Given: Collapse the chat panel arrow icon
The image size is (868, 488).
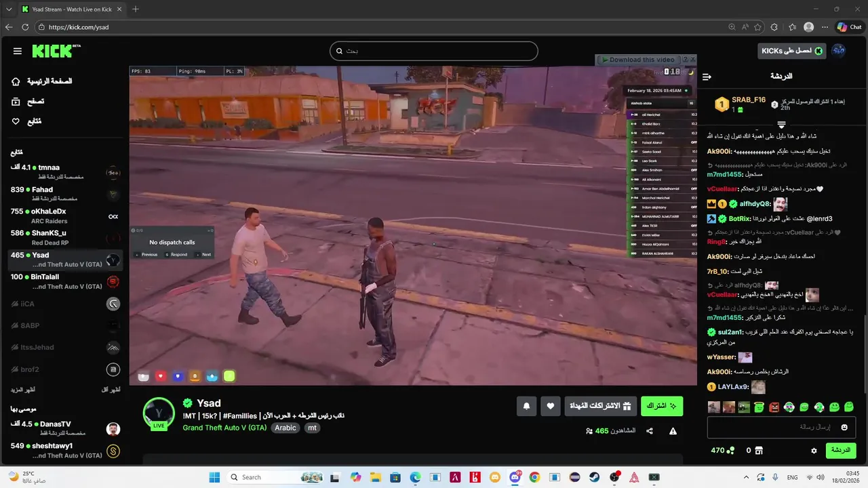Looking at the screenshot, I should 707,77.
